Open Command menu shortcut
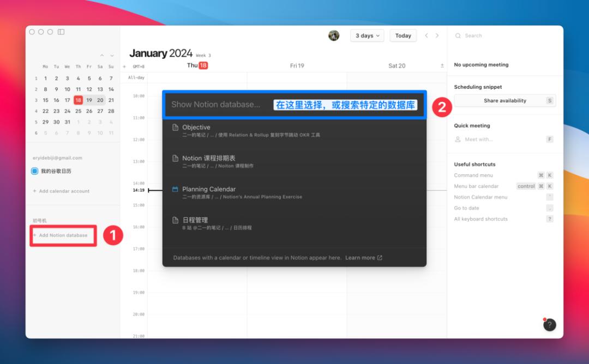589x364 pixels. (503, 175)
